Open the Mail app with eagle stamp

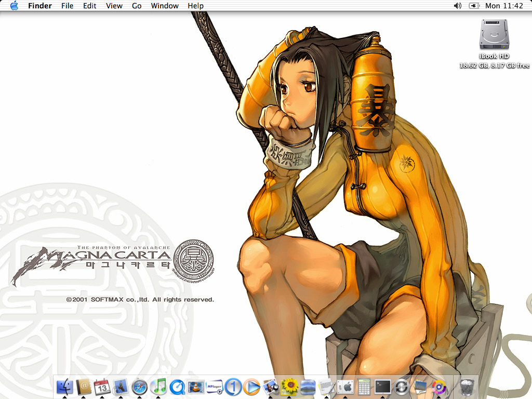(x=121, y=387)
